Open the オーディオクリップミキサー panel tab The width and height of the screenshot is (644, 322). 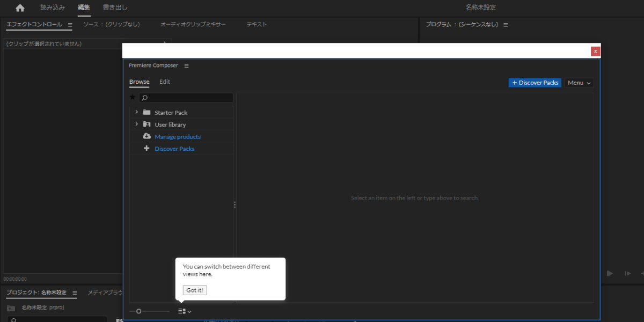[x=193, y=25]
